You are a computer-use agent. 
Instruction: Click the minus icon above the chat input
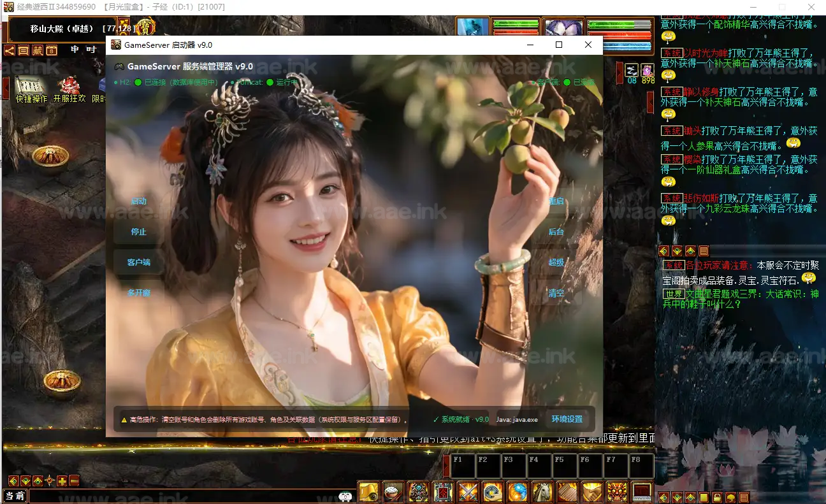click(74, 481)
